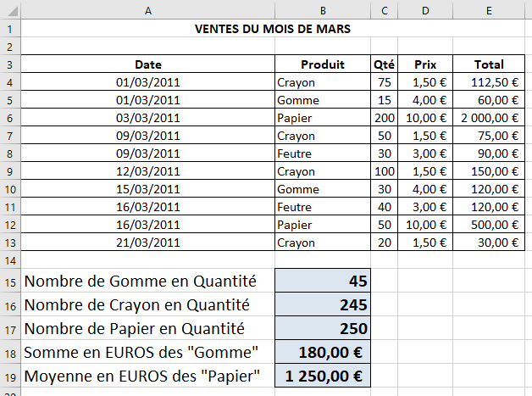Select row 14 header
Screen dimensions: 532x396
[x=10, y=259]
